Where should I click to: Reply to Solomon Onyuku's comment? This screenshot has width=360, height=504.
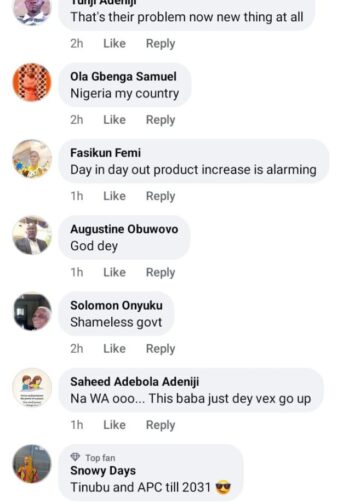pos(160,349)
